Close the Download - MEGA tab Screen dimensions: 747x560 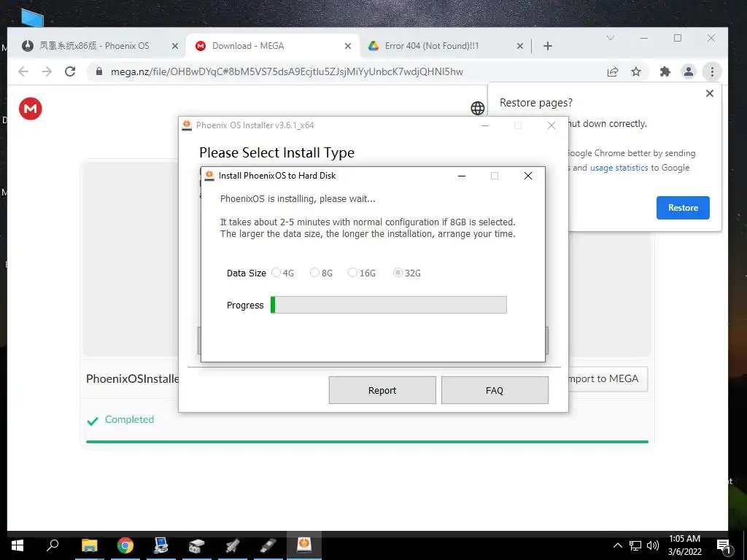pos(348,46)
